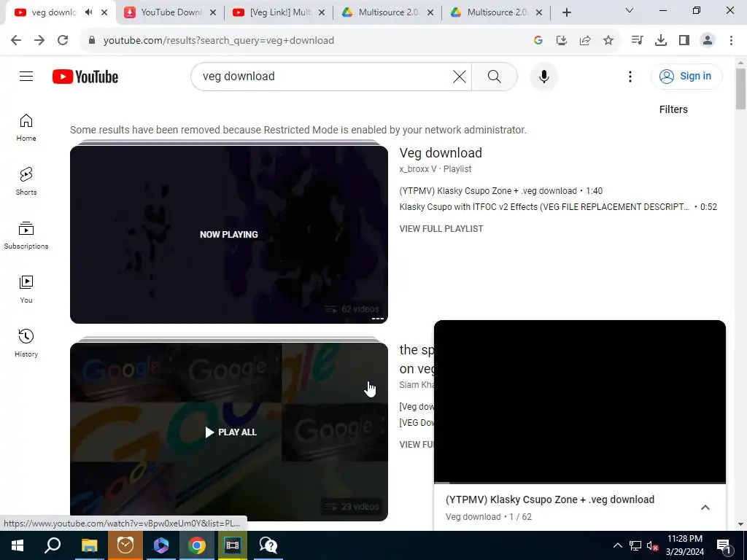Click the NOW PLAYING playlist thumbnail
The image size is (747, 560).
click(x=228, y=234)
